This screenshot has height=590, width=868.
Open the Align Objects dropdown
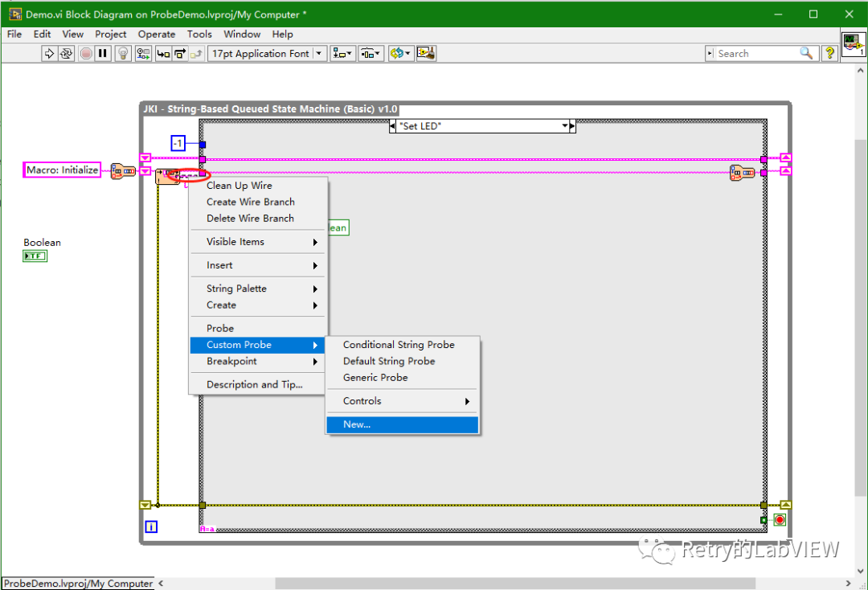(x=342, y=53)
